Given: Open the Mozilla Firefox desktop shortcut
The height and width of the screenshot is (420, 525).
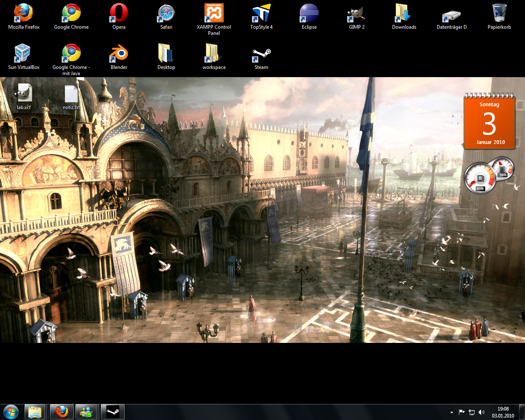Looking at the screenshot, I should (24, 17).
